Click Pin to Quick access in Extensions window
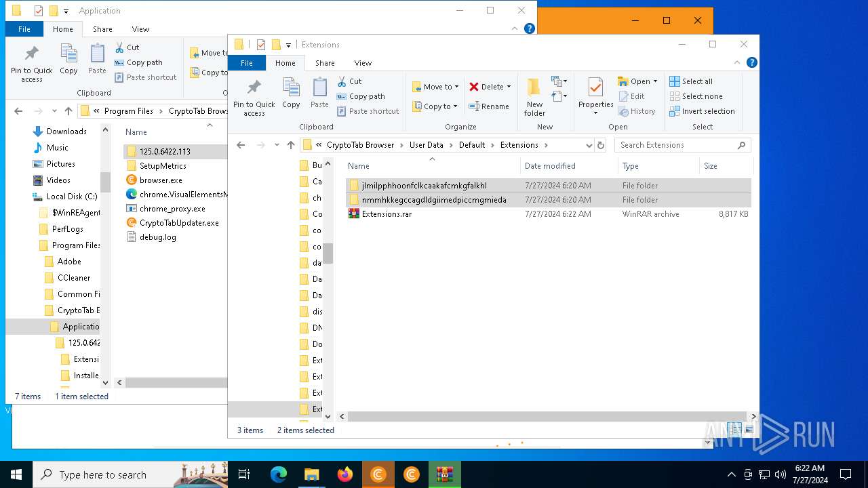The width and height of the screenshot is (868, 488). pyautogui.click(x=254, y=98)
